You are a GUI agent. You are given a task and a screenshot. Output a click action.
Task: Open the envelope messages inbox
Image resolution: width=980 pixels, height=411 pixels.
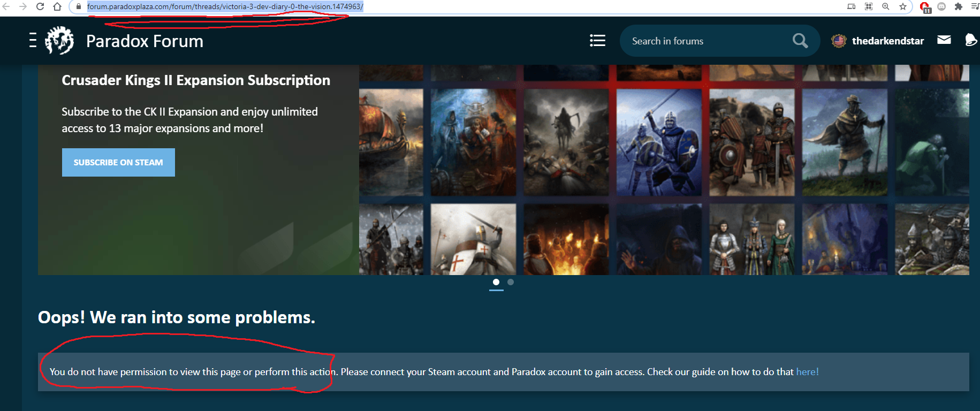coord(944,40)
